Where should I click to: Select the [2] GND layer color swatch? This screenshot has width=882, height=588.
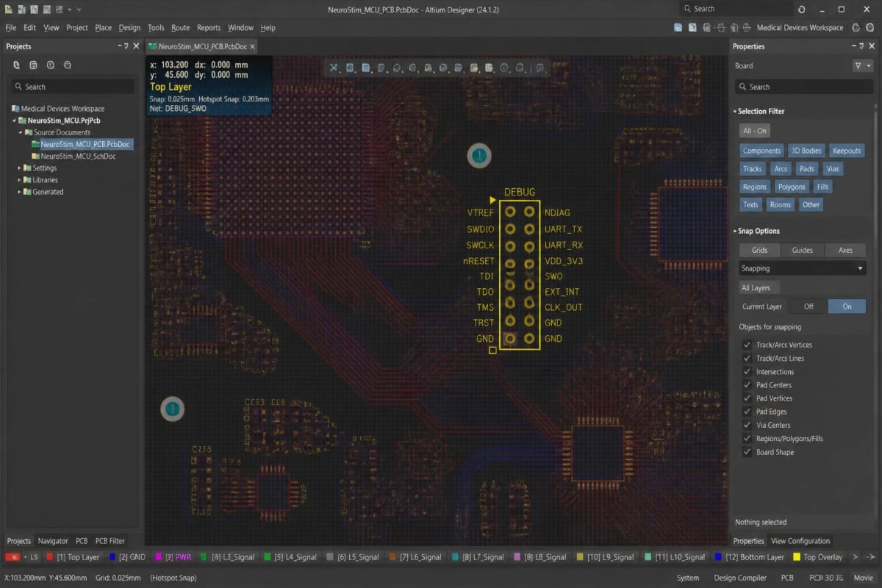[112, 557]
